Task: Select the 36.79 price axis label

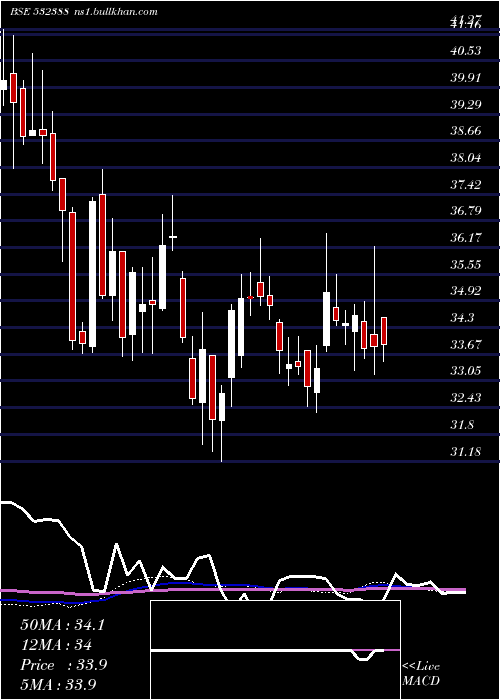Action: [466, 210]
